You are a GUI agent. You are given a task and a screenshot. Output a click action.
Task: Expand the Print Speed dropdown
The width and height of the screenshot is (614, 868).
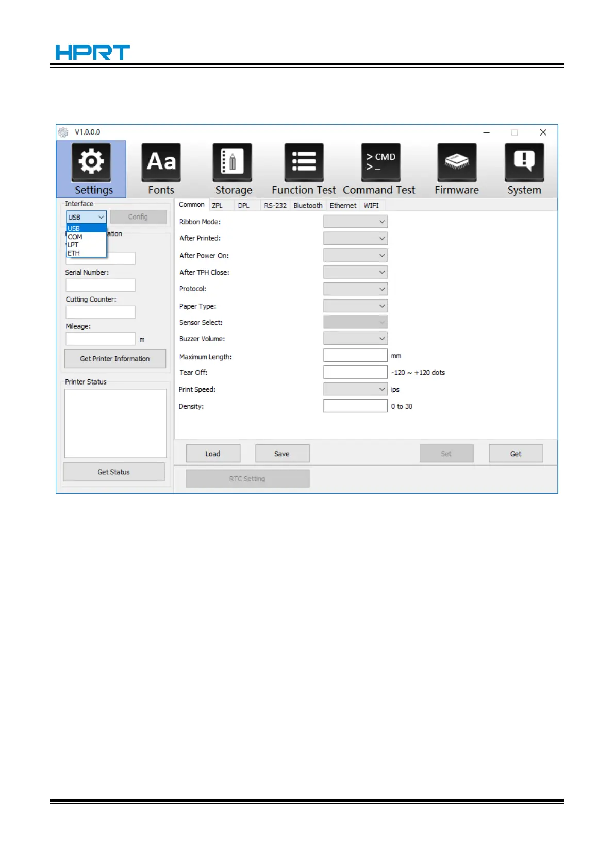355,389
